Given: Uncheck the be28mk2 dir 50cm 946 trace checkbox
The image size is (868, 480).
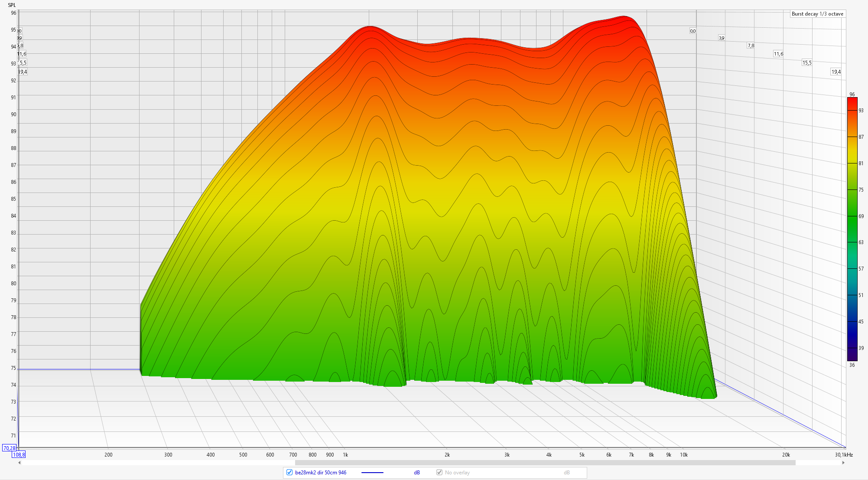Looking at the screenshot, I should click(x=289, y=472).
